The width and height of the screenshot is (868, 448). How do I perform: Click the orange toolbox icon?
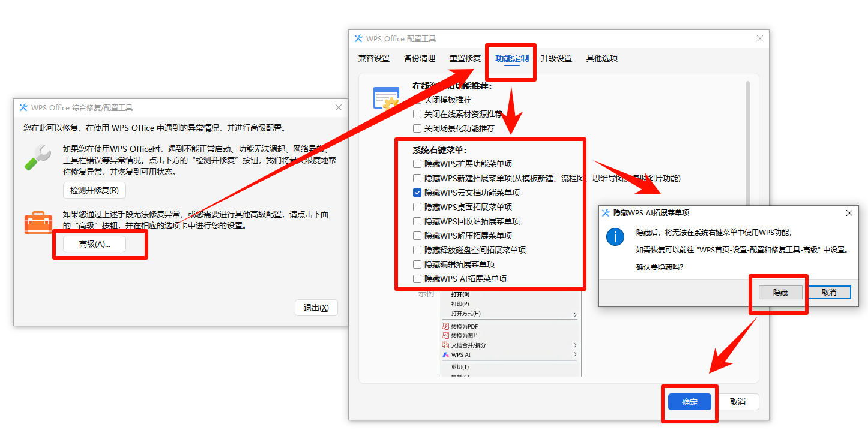38,222
